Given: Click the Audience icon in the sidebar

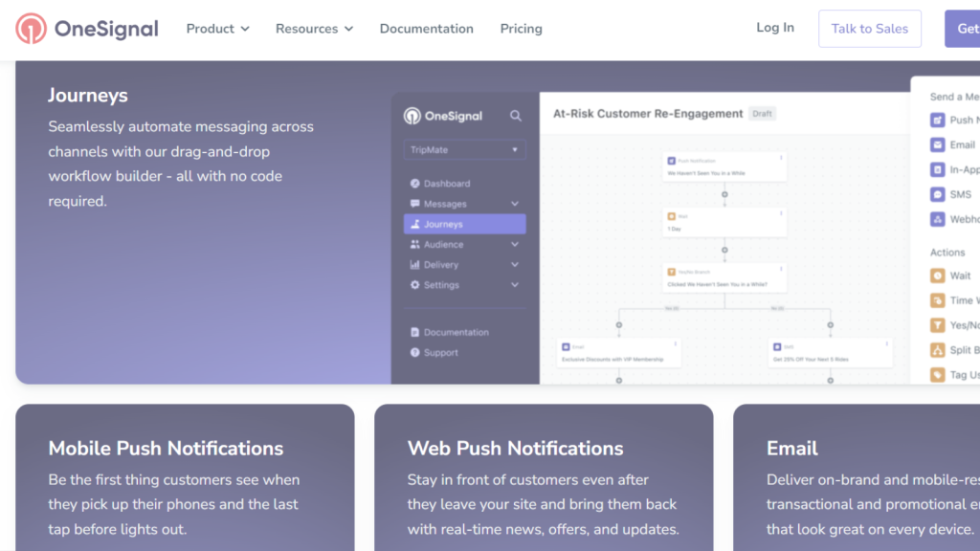Looking at the screenshot, I should coord(413,245).
